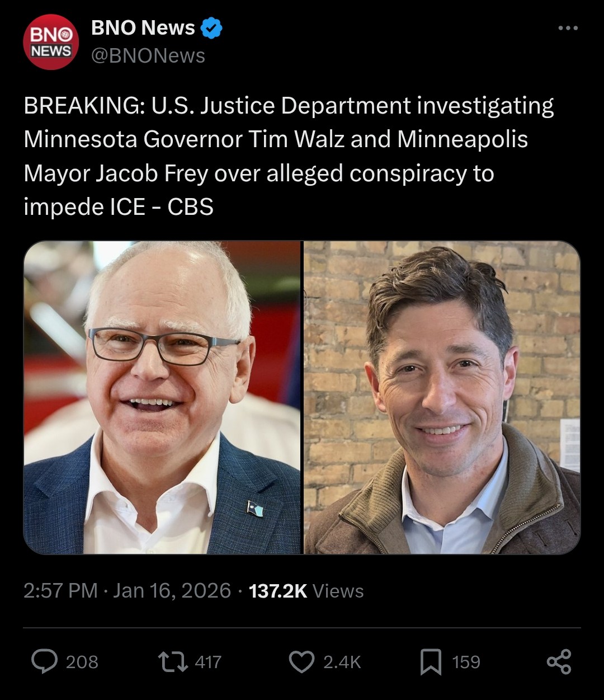This screenshot has width=604, height=700.
Task: Click the Jan 16, 2026 date
Action: tap(172, 591)
